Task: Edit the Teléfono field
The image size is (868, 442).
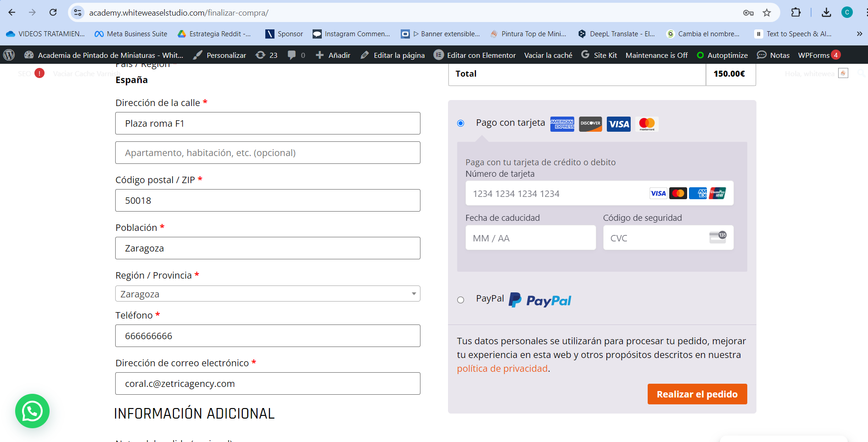Action: point(268,336)
